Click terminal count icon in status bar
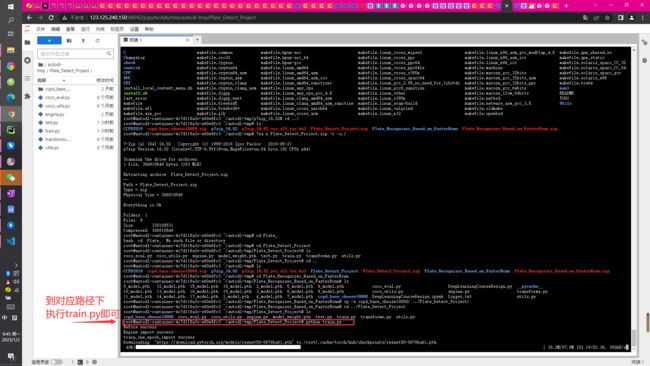 click(80, 362)
